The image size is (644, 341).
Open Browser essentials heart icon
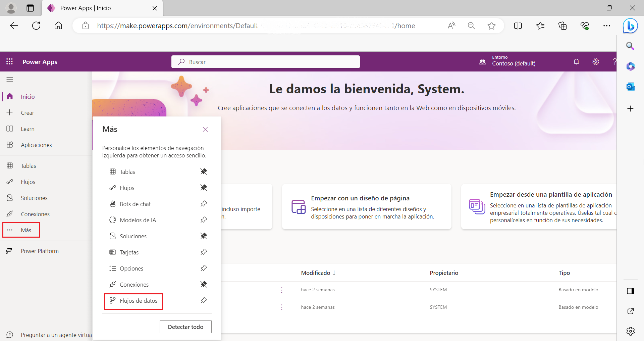pos(585,26)
